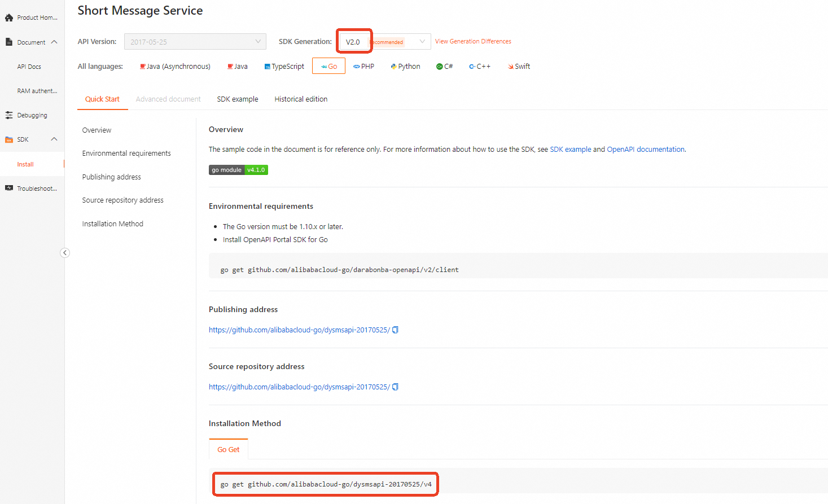Screen dimensions: 828x504
Task: Open the Advanced document tab
Action: 168,99
